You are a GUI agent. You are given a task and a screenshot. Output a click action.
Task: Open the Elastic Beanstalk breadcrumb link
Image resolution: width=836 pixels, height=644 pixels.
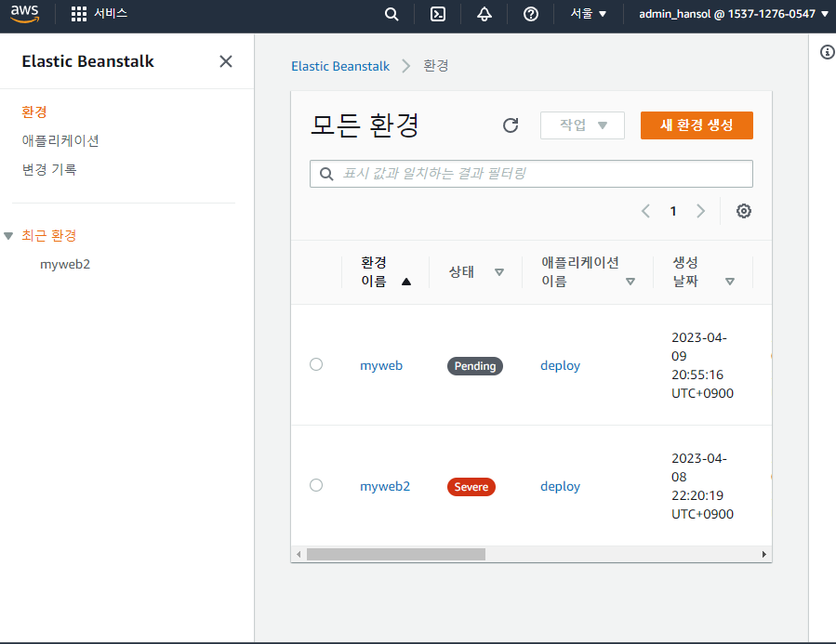pyautogui.click(x=340, y=66)
